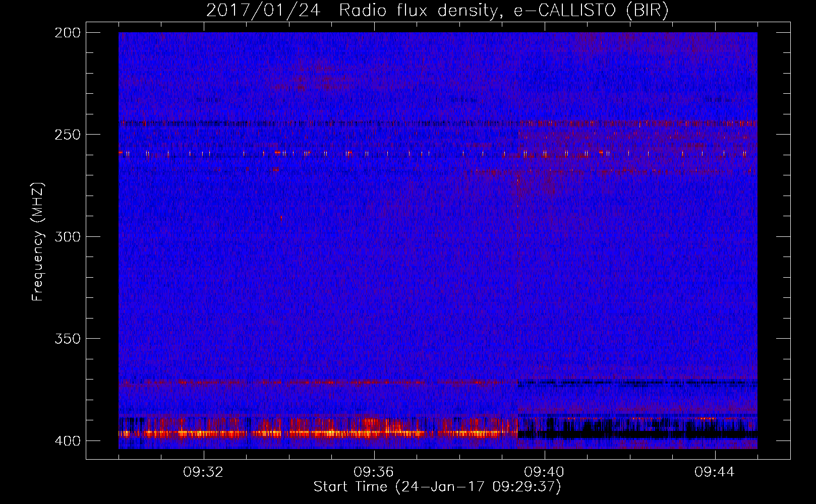
Task: Click the plot title 'Radio flux density, e-CALLISTO (BIR)'
Action: click(x=503, y=11)
